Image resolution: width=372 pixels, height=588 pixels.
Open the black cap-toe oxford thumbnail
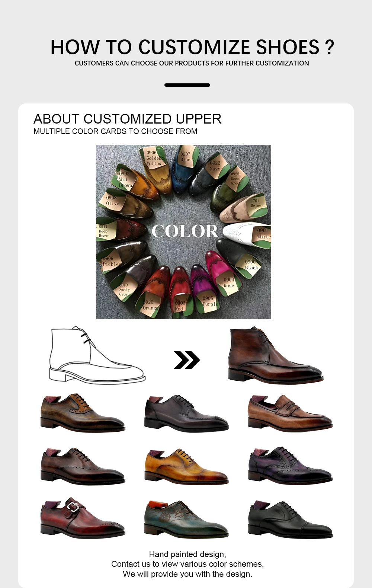pyautogui.click(x=290, y=519)
